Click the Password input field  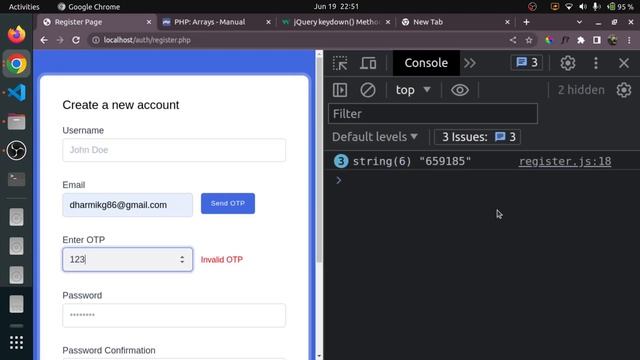click(174, 315)
